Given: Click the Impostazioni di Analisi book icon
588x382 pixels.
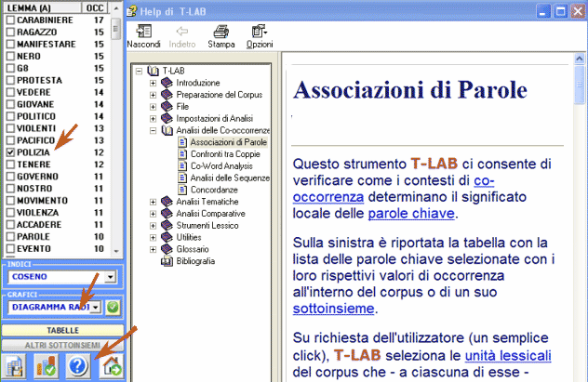Looking at the screenshot, I should [x=167, y=119].
